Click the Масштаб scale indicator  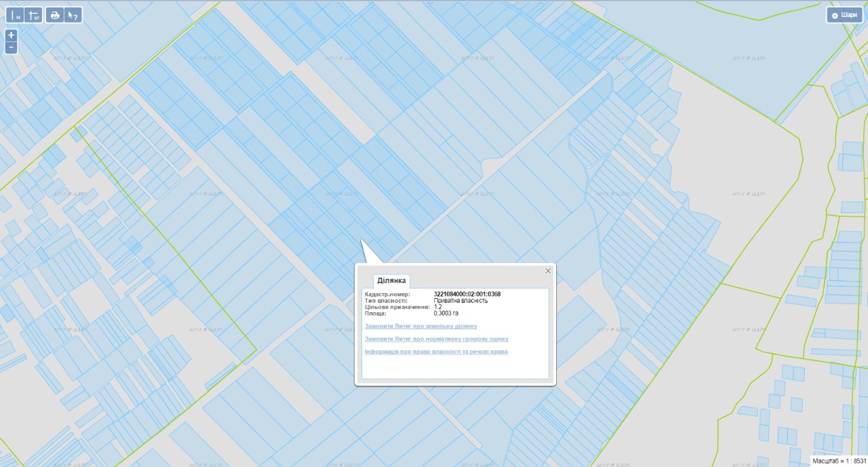click(x=840, y=461)
